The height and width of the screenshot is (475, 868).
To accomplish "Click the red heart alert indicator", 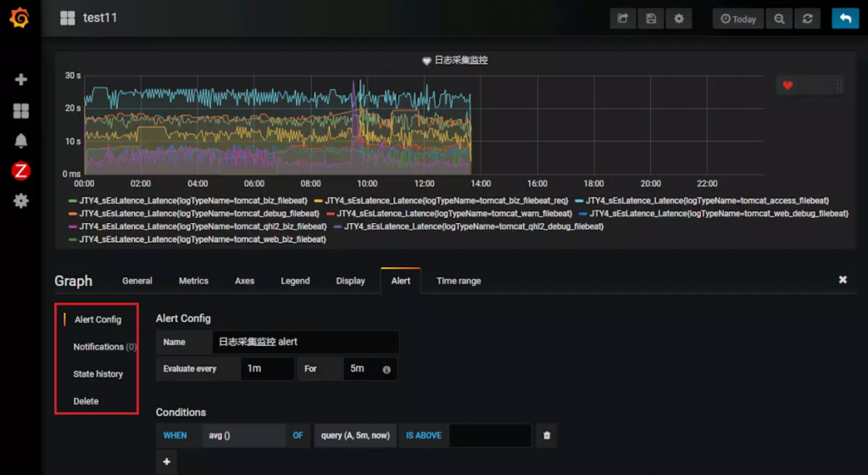I will 787,86.
